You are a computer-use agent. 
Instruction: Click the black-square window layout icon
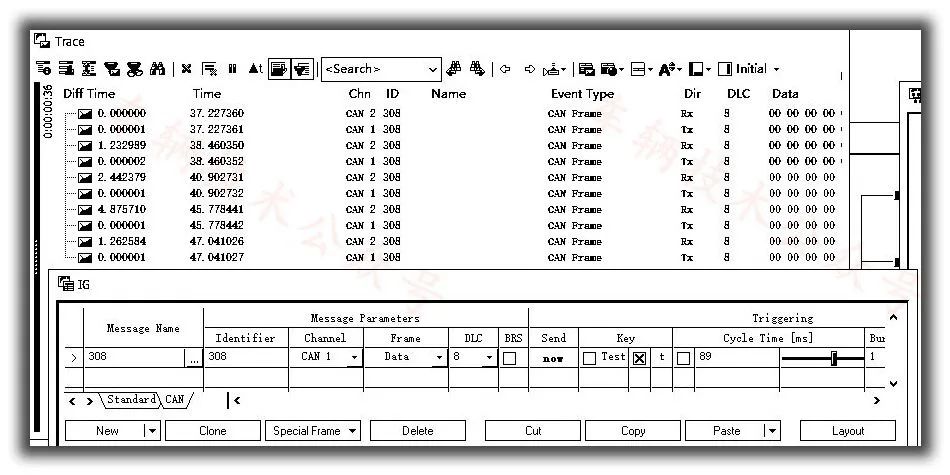tap(696, 69)
